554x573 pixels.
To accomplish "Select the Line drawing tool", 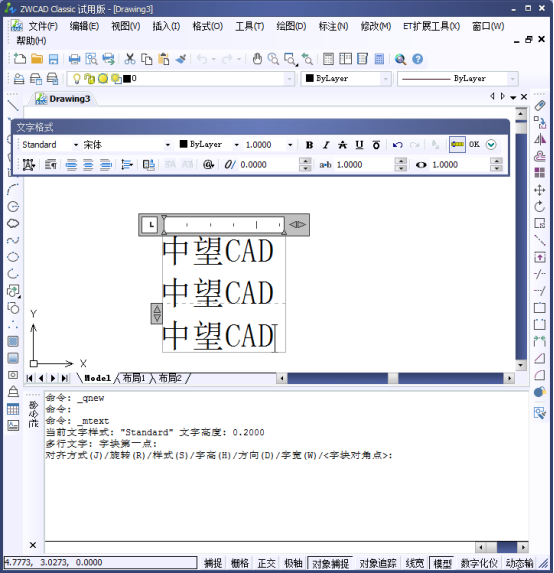I will coord(13,105).
